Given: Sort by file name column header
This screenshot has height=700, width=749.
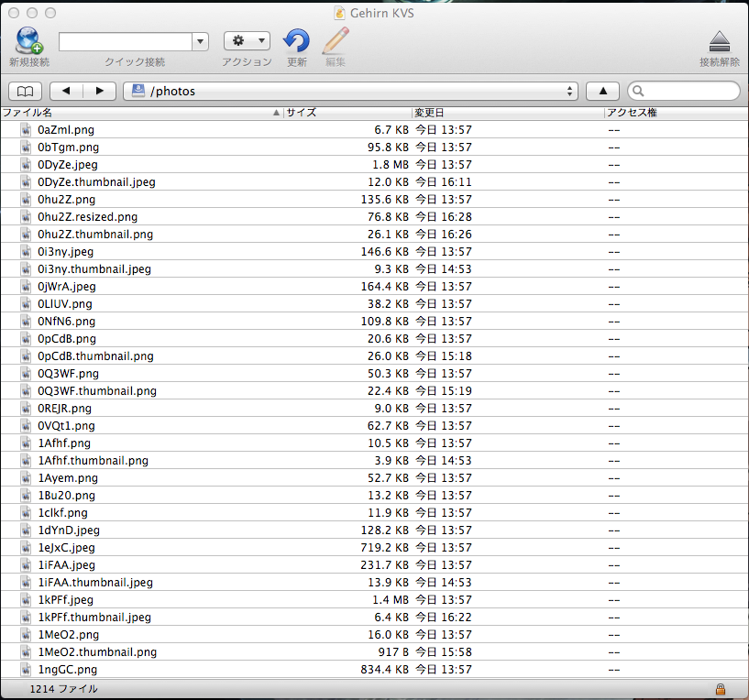Looking at the screenshot, I should [x=138, y=113].
